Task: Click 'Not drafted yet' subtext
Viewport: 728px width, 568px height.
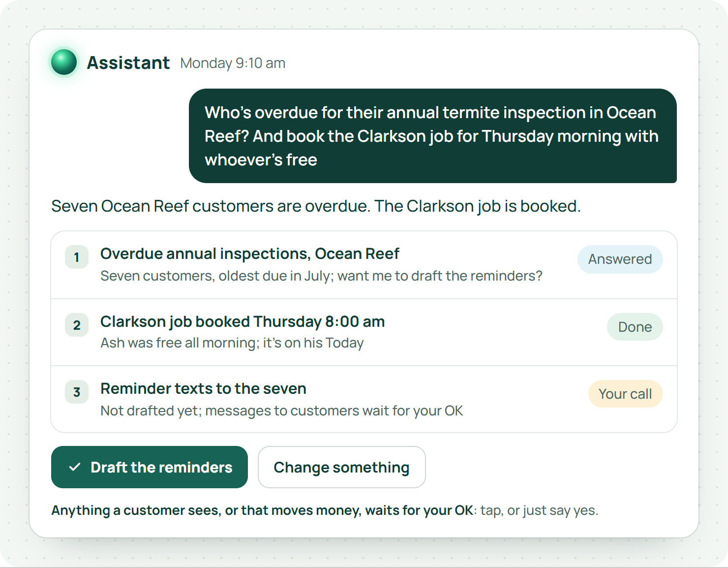Action: tap(151, 410)
